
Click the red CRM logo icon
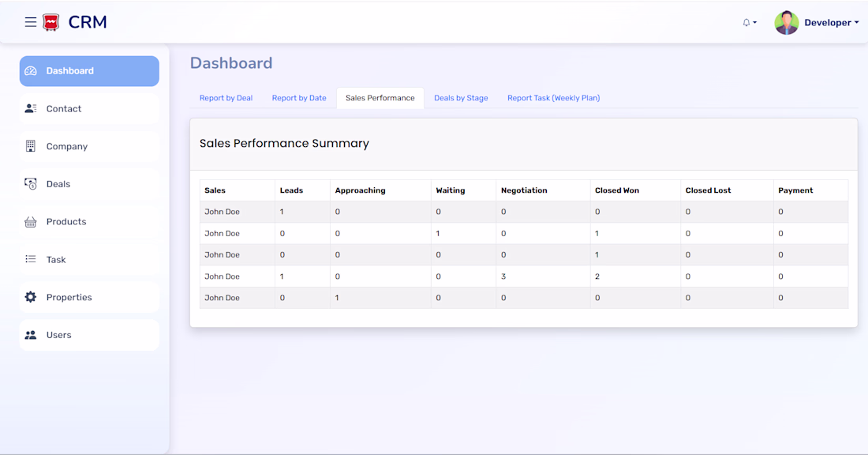click(51, 22)
